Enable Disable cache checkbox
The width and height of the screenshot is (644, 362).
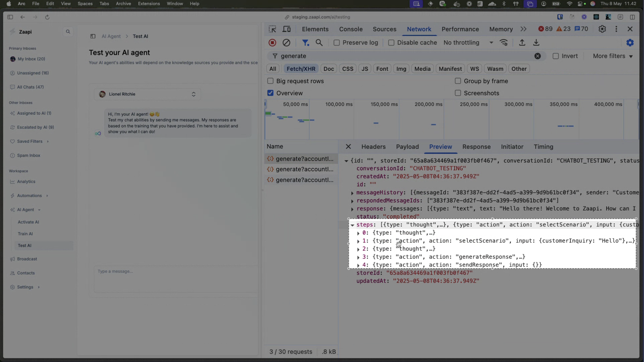tap(391, 43)
